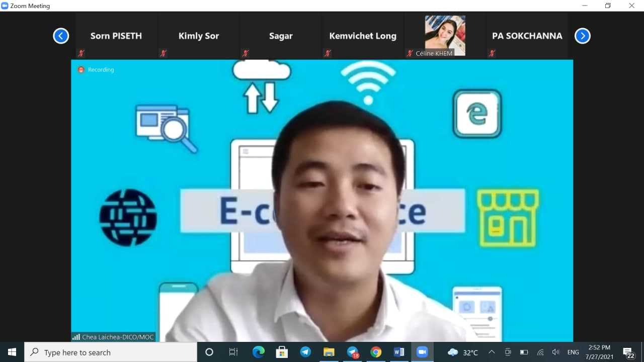Open volume speaker icon in tray

(556, 352)
